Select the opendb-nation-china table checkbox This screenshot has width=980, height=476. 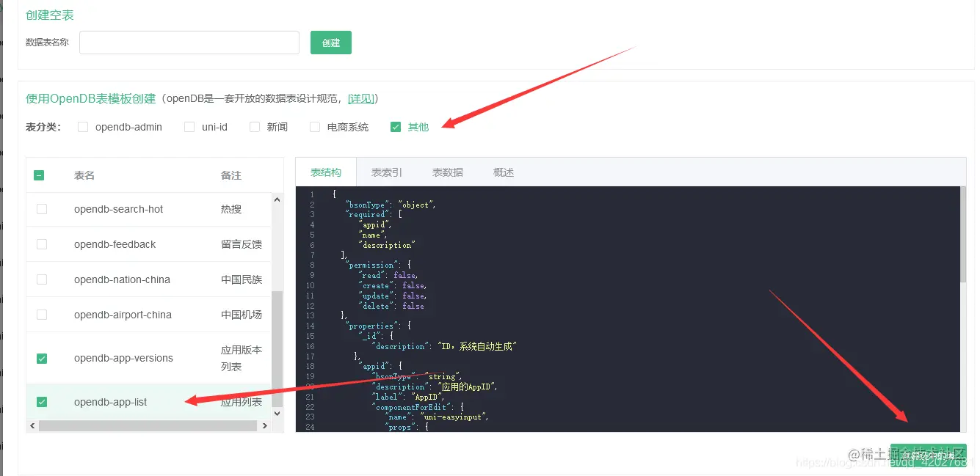point(42,279)
